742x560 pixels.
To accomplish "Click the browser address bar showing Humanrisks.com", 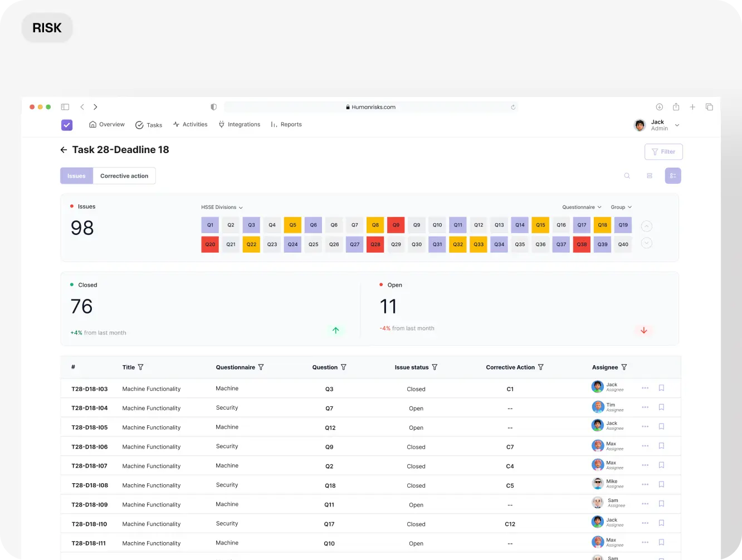I will [370, 107].
